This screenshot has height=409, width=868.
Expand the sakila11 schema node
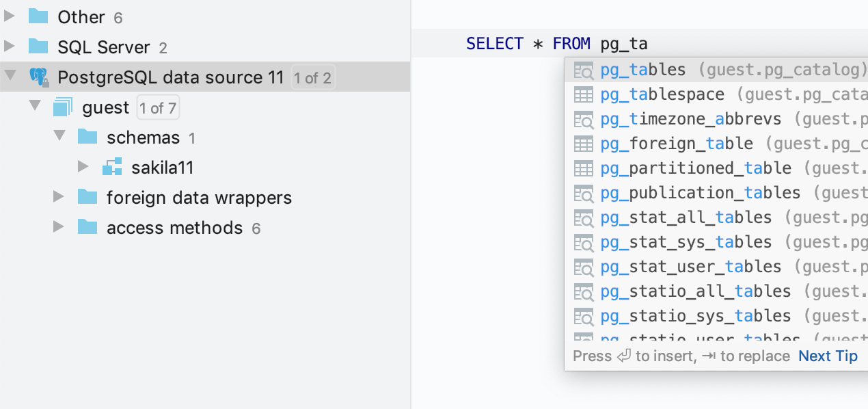coord(83,167)
